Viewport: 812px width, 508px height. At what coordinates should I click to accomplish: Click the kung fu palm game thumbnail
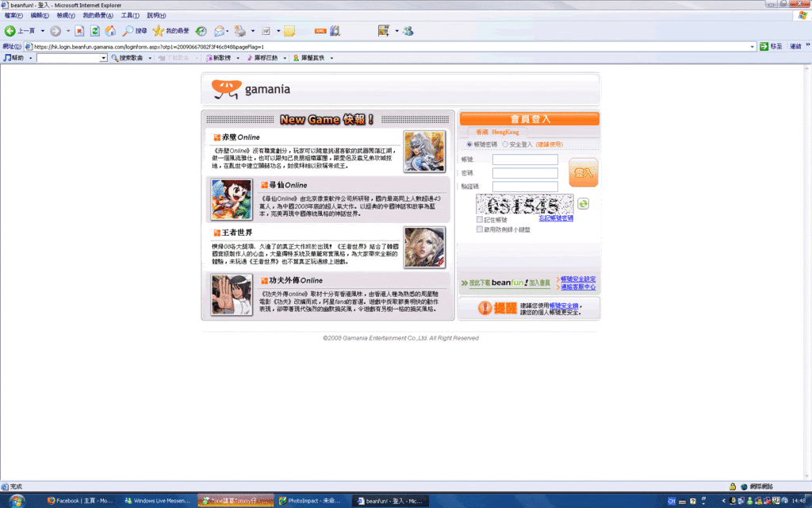click(x=232, y=295)
